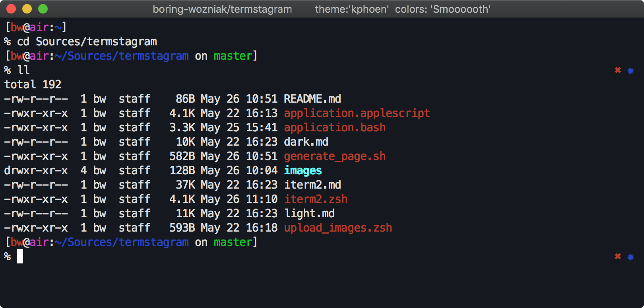Click the blue gear status icon on the empty prompt line
The image size is (644, 308).
point(630,257)
